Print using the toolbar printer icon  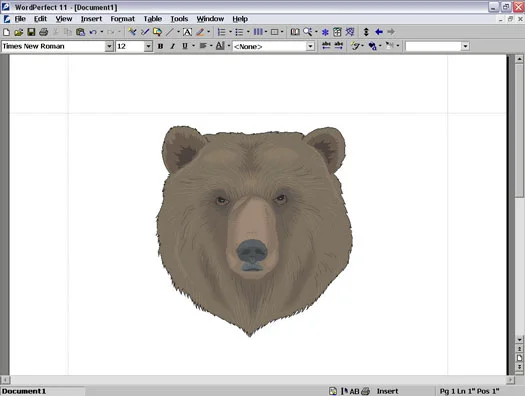44,32
